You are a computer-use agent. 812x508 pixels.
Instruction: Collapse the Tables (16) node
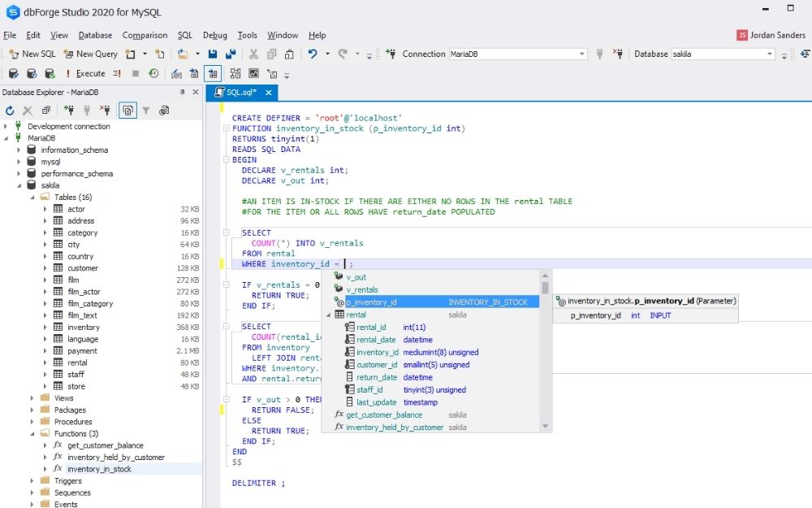[x=30, y=197]
